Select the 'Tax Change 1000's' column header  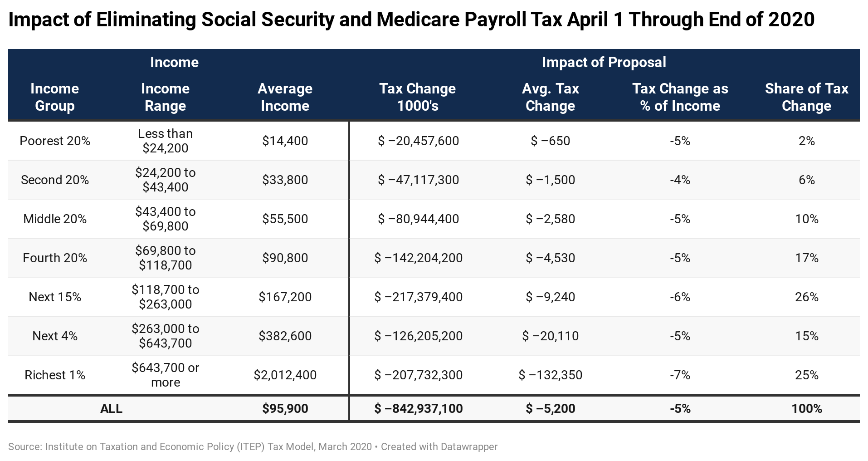click(x=418, y=97)
